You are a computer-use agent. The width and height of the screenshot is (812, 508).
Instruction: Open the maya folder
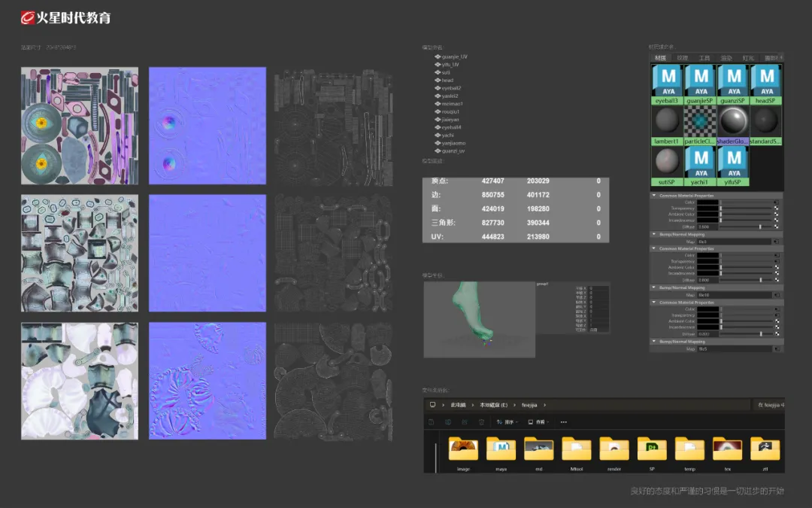[x=501, y=449]
